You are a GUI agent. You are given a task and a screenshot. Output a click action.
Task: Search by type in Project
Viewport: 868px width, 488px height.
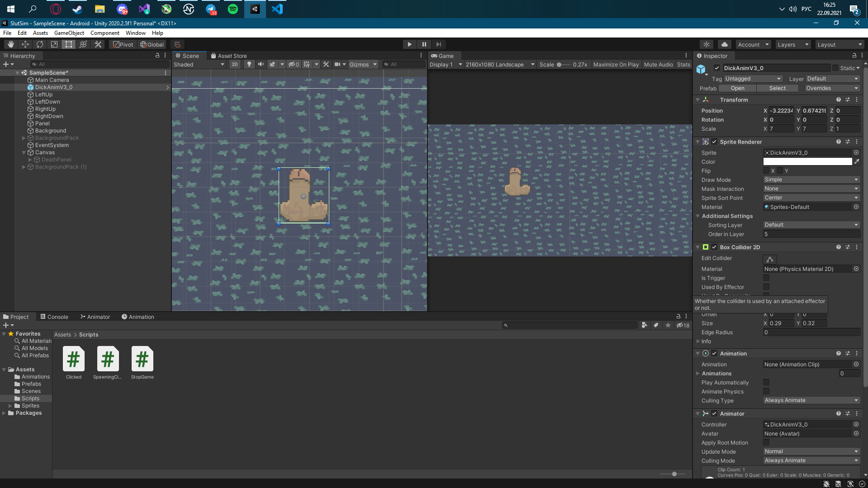[x=644, y=325]
